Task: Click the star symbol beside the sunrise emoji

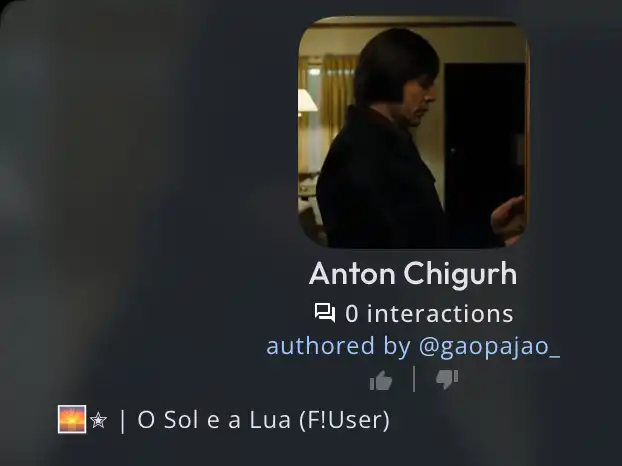Action: [x=98, y=420]
